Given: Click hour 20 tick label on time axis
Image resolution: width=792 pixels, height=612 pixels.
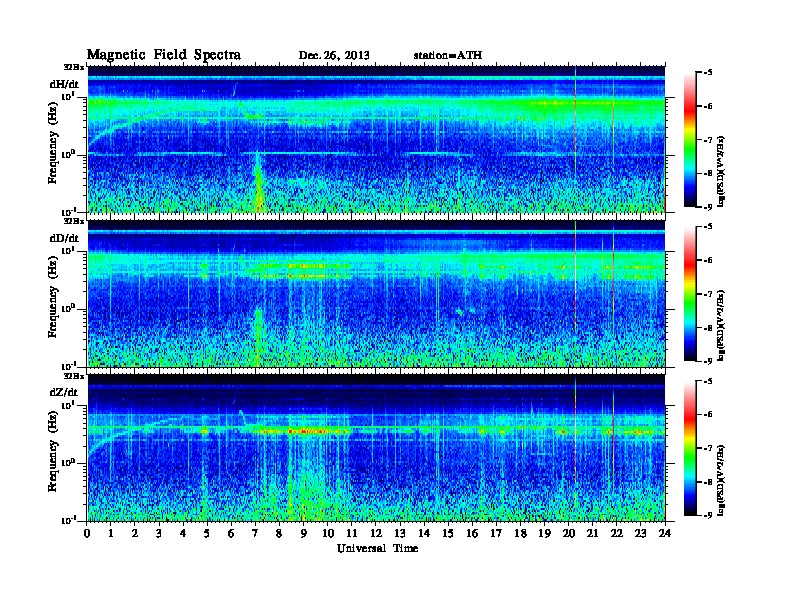Looking at the screenshot, I should pos(569,533).
